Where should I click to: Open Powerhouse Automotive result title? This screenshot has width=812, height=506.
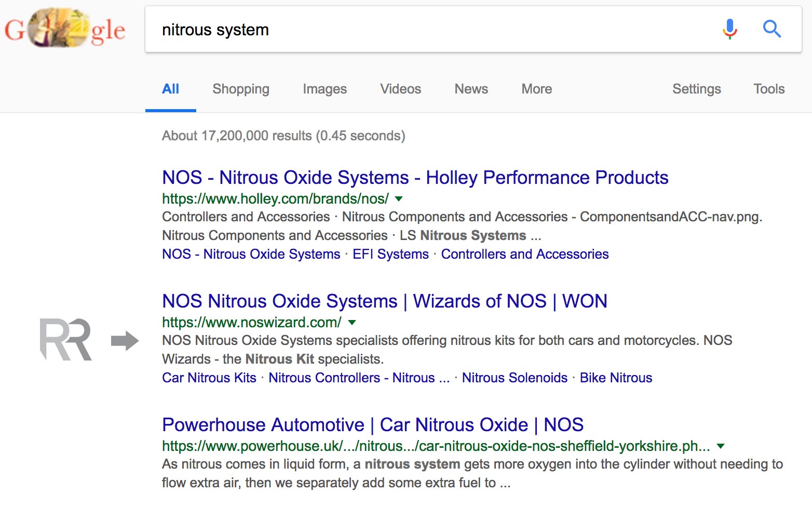point(373,425)
